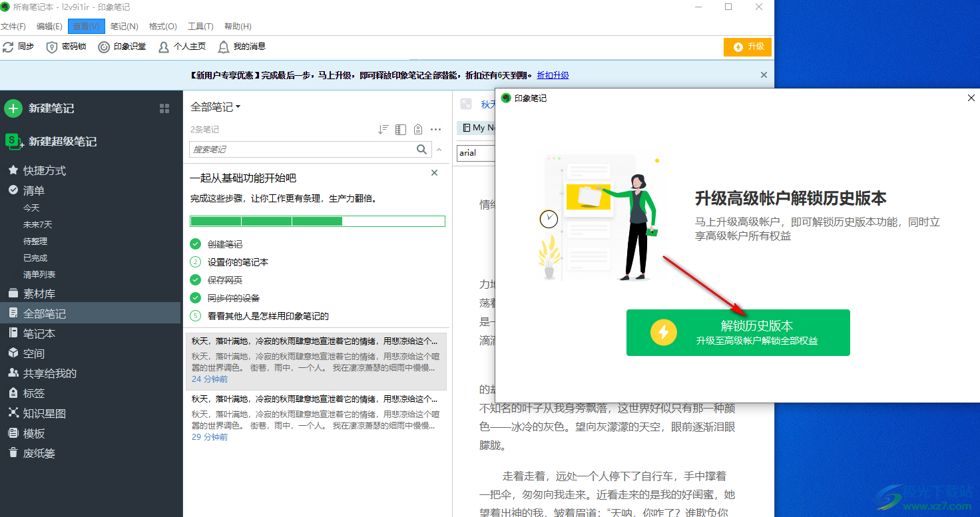Click the 解锁历史版本 green button
This screenshot has height=517, width=980.
coord(738,332)
